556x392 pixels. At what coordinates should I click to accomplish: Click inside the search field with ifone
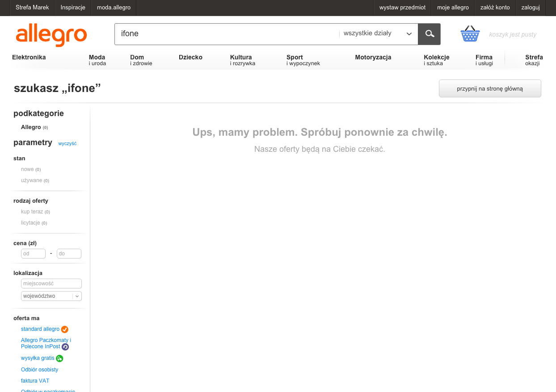click(x=227, y=34)
